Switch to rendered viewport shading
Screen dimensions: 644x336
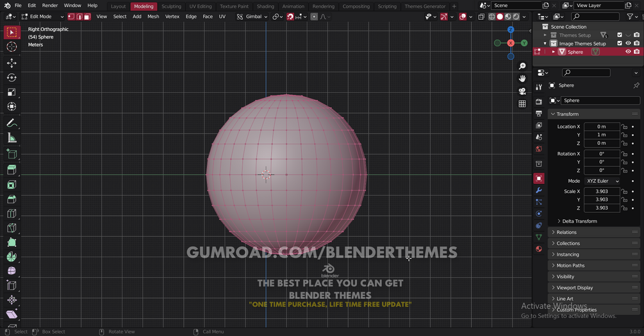coord(516,17)
